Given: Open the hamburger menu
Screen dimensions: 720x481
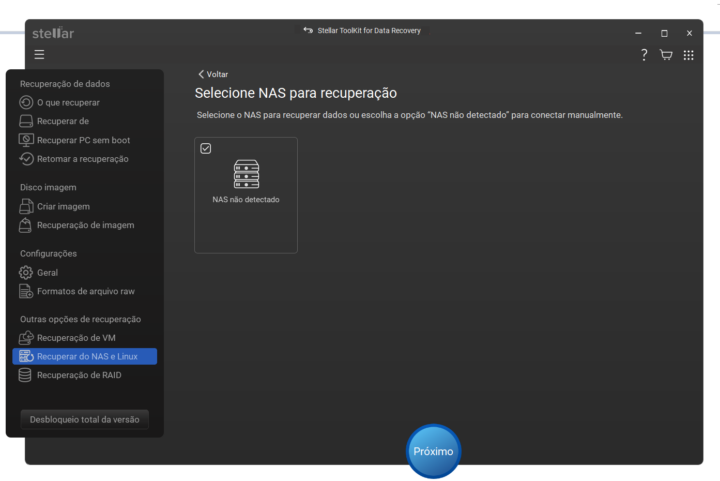Looking at the screenshot, I should coord(39,55).
